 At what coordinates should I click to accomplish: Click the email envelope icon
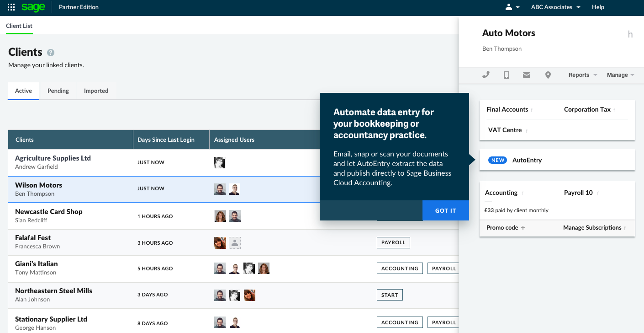(527, 75)
